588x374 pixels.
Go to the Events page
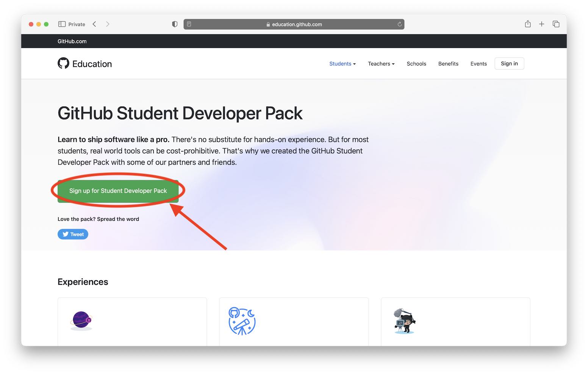[x=478, y=64]
